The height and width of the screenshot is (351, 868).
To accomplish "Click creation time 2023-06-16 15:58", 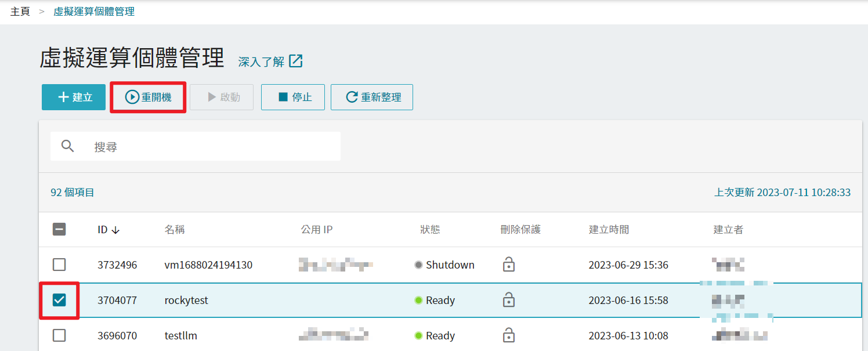I will [628, 301].
